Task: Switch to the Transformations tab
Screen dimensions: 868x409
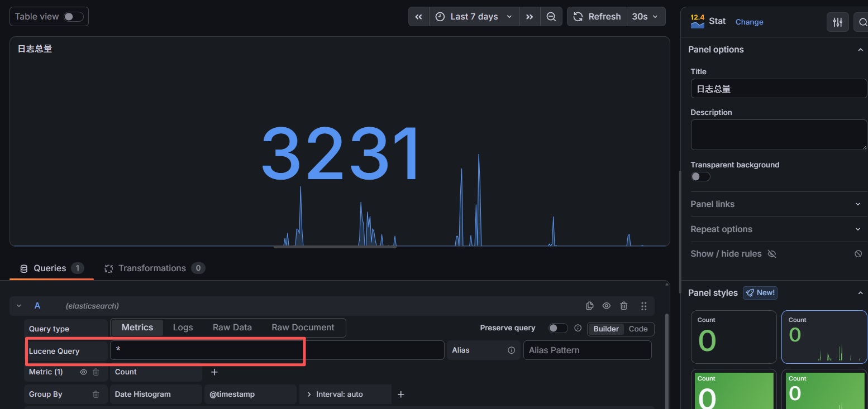Action: [155, 268]
